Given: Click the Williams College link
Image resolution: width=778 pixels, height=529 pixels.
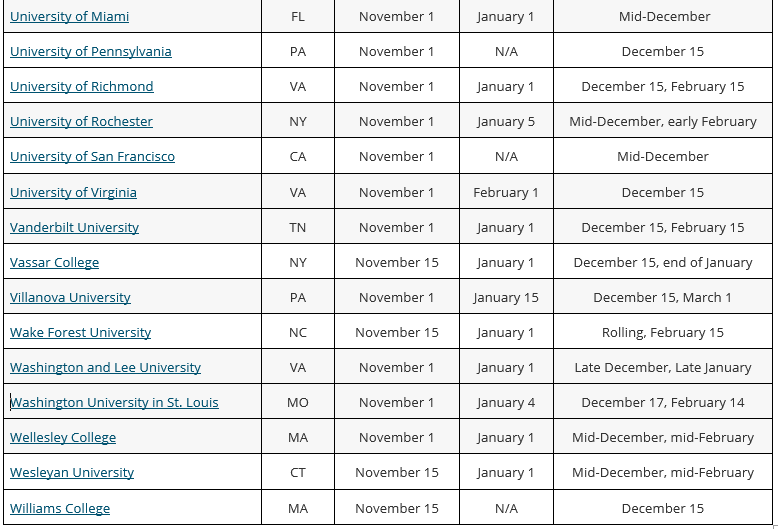Looking at the screenshot, I should (x=60, y=509).
